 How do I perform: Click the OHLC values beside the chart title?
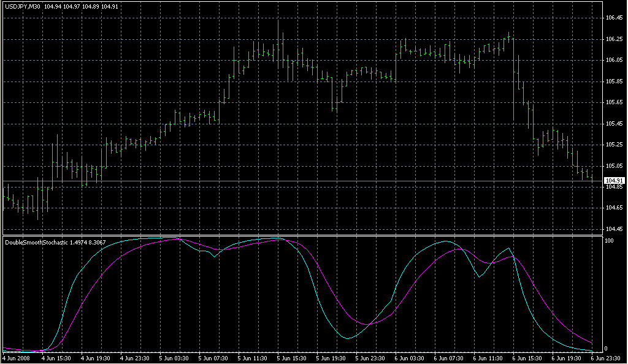(x=81, y=7)
